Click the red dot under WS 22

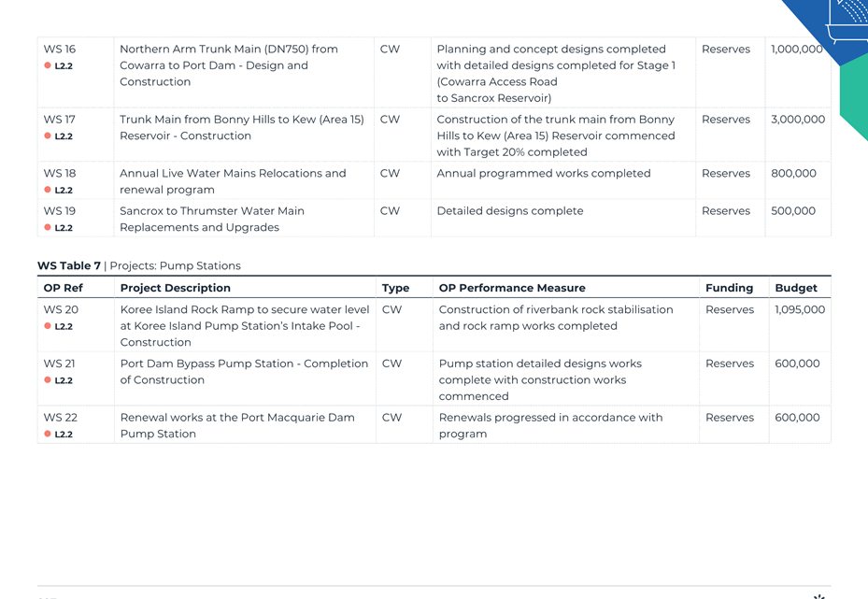48,434
